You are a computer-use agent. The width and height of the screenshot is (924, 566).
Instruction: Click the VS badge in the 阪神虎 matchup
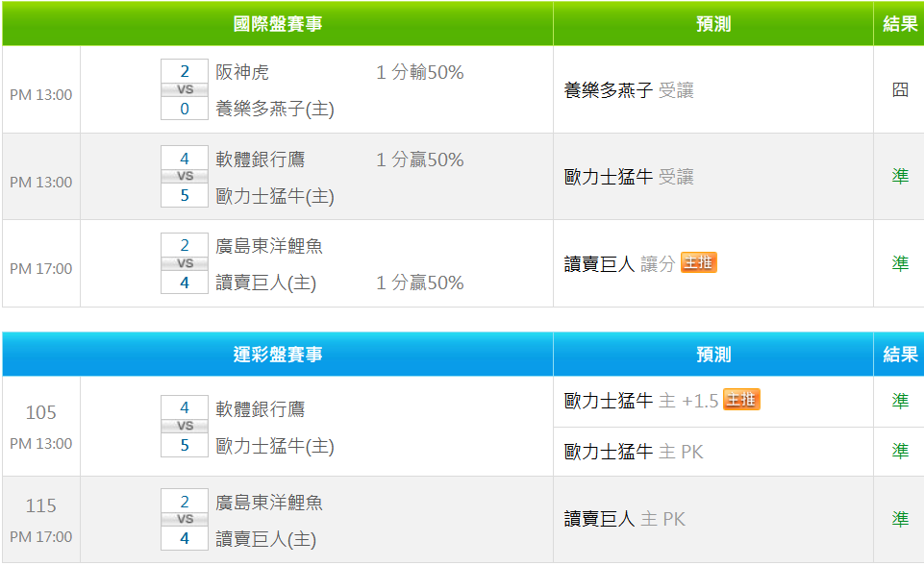185,89
